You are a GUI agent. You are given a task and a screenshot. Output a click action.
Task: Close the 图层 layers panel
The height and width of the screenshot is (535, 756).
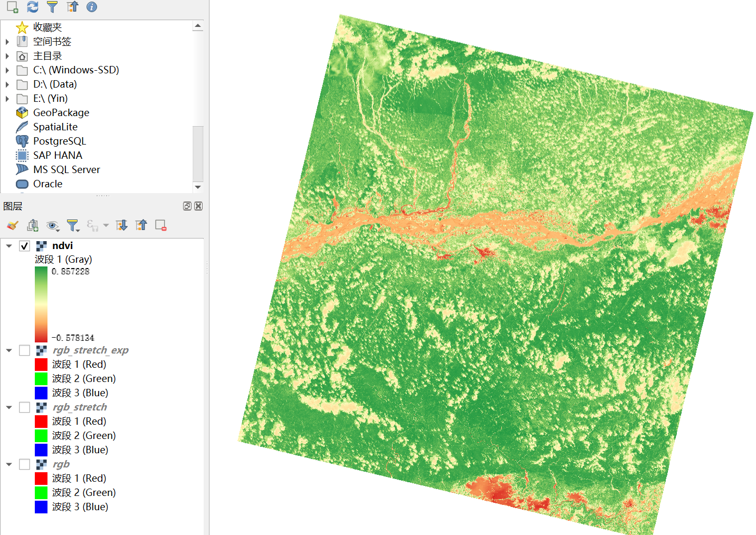(198, 206)
